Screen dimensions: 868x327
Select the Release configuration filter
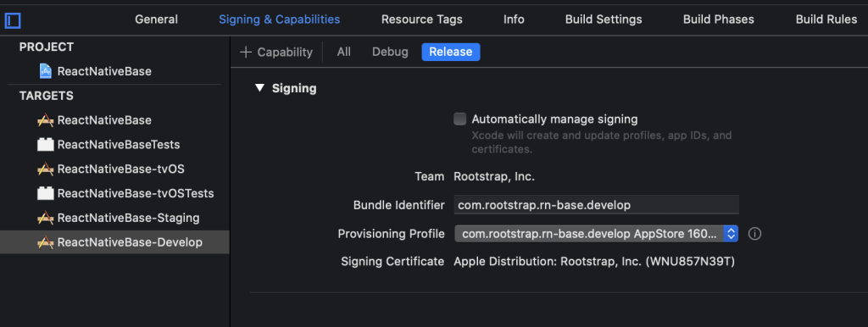(451, 52)
